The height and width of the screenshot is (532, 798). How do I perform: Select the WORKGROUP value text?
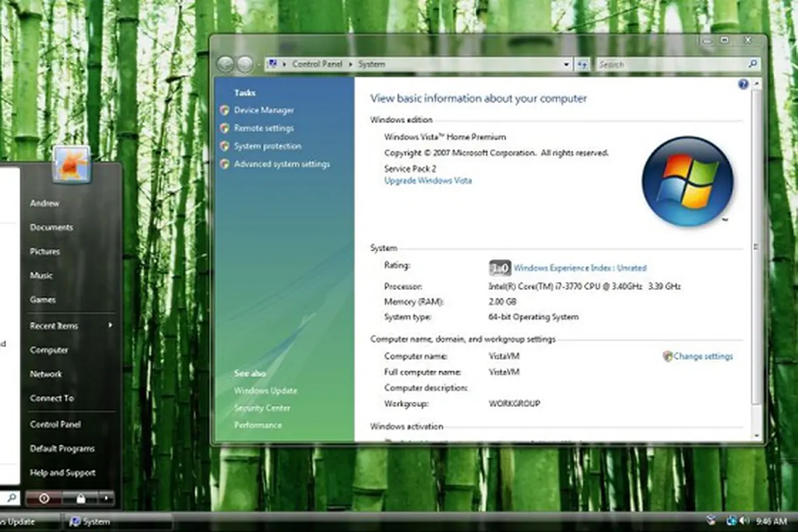(515, 404)
